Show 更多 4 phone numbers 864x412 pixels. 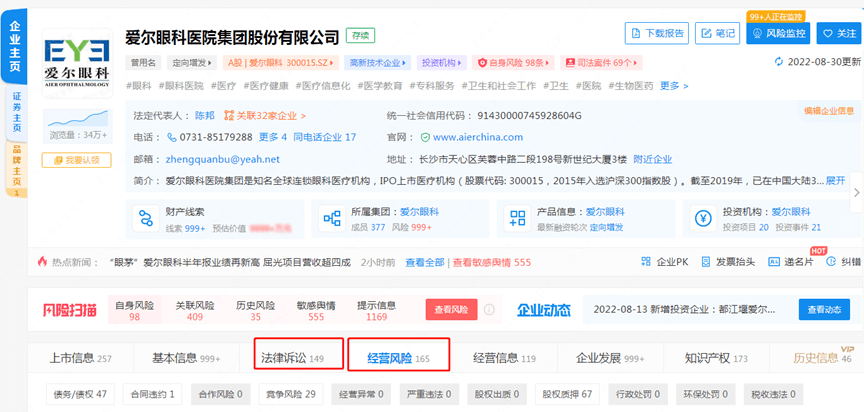click(272, 138)
